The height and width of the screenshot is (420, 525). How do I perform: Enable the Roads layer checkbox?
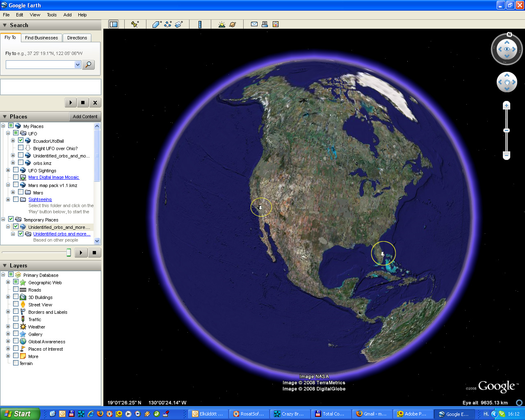[16, 289]
